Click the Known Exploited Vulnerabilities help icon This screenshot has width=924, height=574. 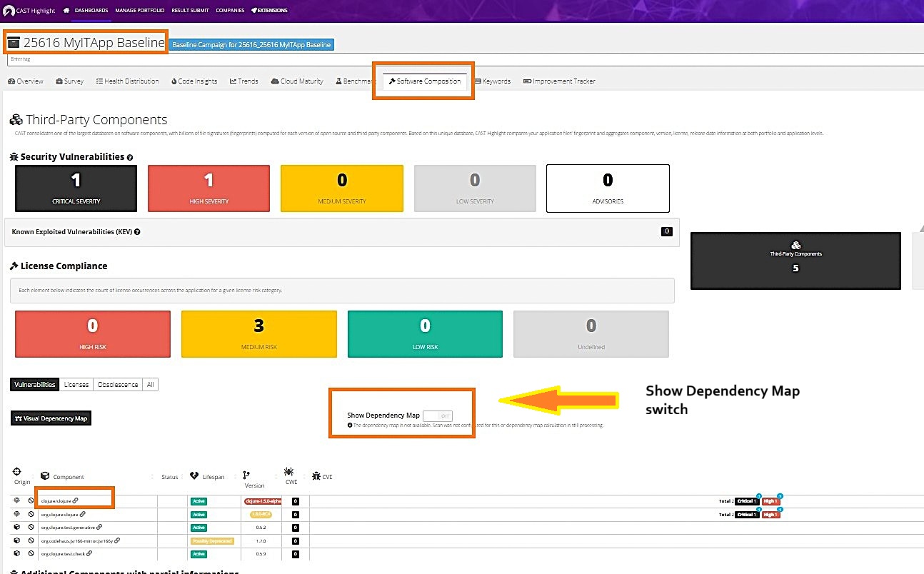[x=137, y=232]
